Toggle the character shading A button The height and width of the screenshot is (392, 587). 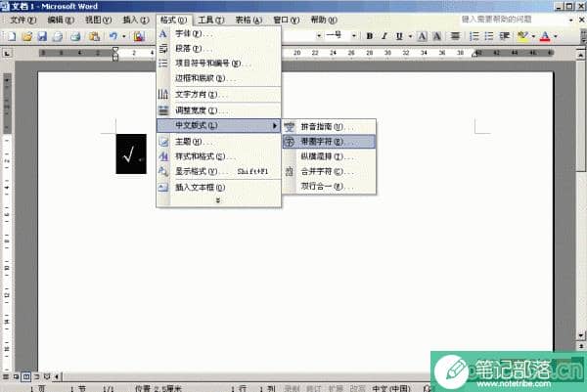point(436,36)
